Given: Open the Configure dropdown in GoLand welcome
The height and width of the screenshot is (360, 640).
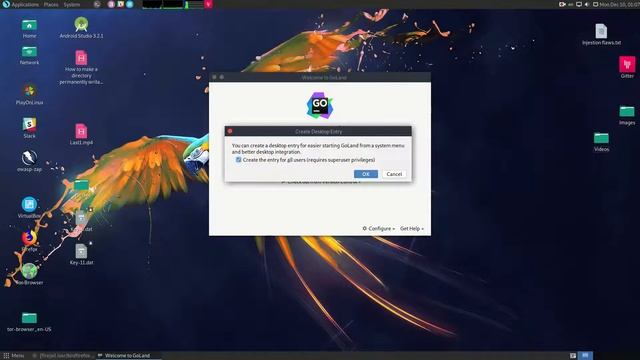Looking at the screenshot, I should [378, 229].
